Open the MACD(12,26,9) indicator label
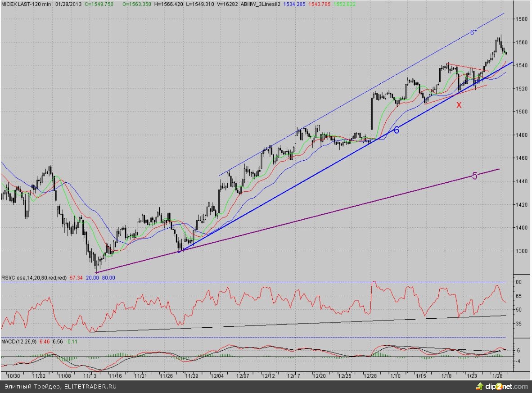 (x=19, y=342)
